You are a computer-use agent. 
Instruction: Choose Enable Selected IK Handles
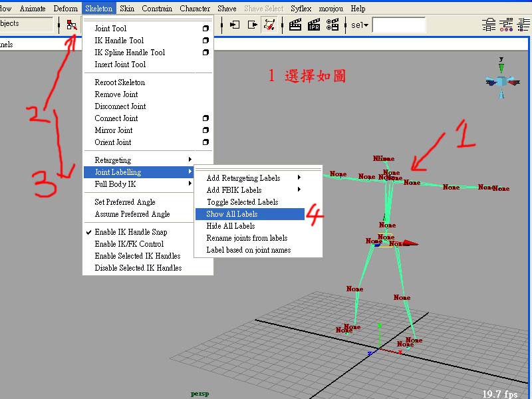pos(138,256)
